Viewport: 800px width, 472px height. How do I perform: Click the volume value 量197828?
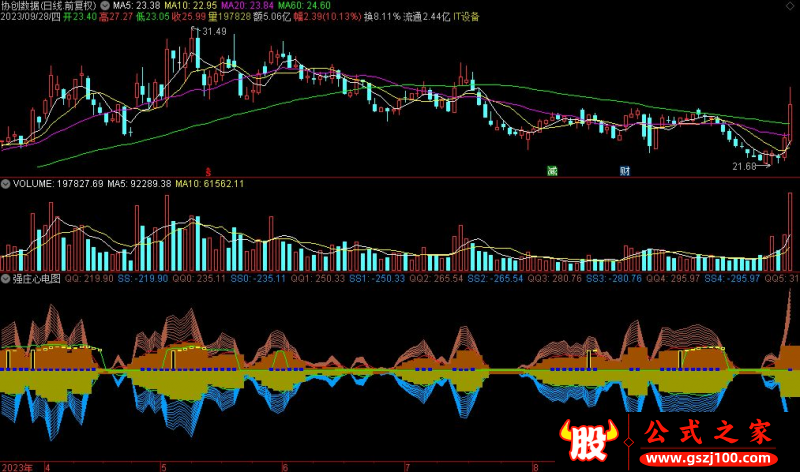click(x=229, y=17)
